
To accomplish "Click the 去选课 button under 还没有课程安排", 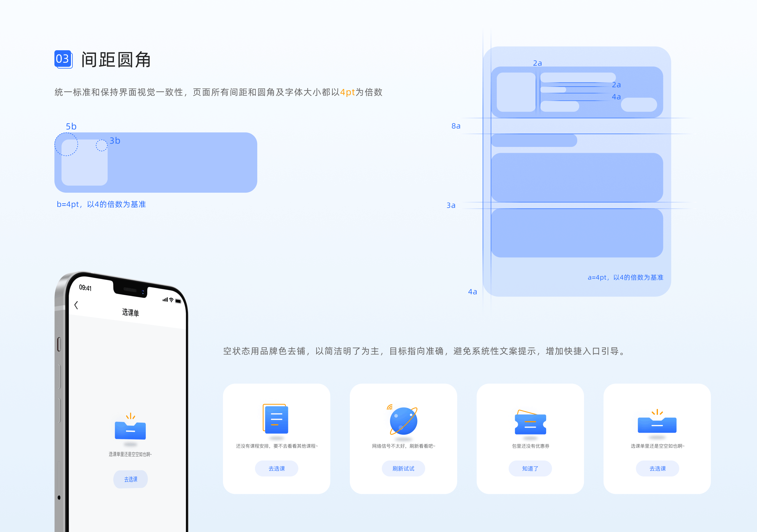I will (x=276, y=468).
